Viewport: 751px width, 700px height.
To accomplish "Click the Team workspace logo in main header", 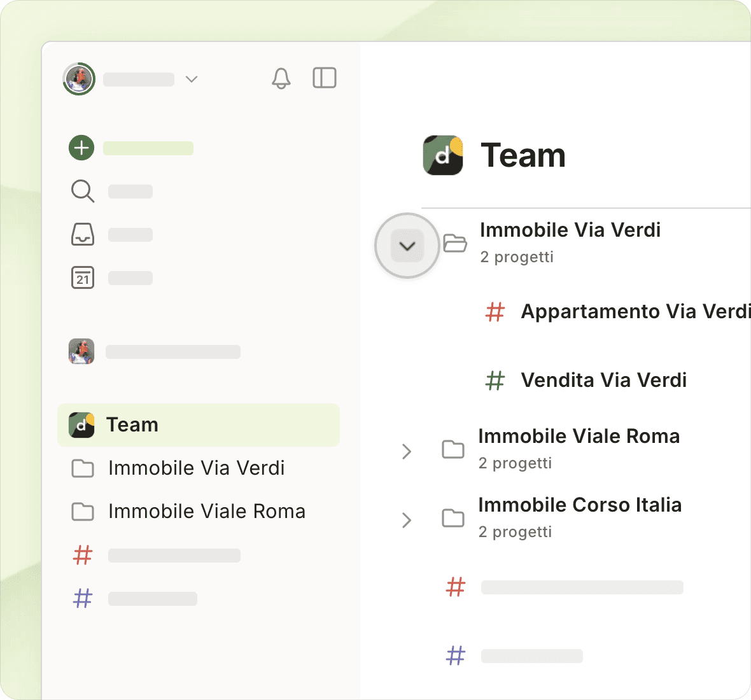I will click(x=443, y=155).
